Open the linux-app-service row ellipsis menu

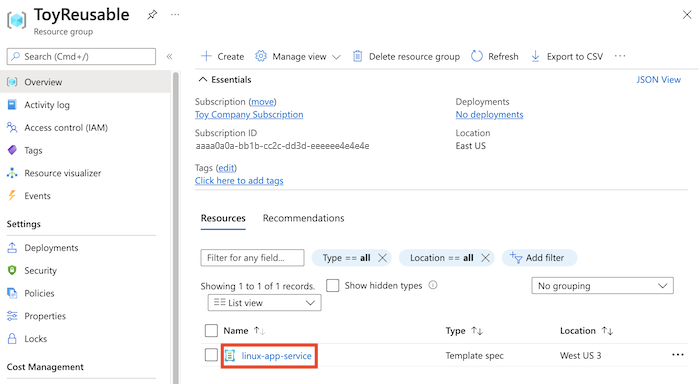(x=678, y=355)
